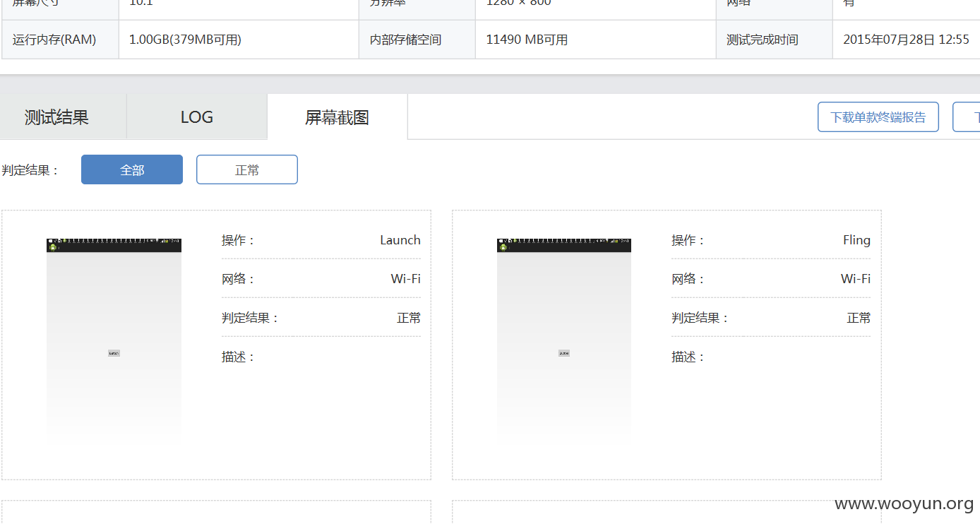
Task: Open the Launch operation screenshot thumbnail
Action: click(114, 343)
